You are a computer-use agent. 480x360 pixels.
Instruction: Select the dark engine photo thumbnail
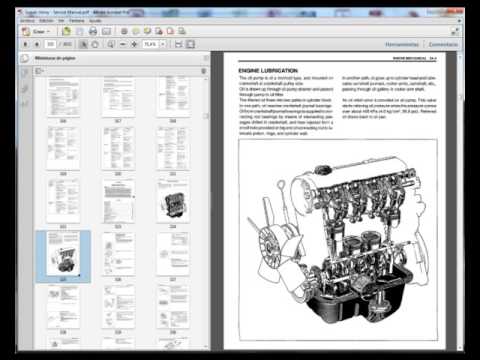click(x=173, y=201)
